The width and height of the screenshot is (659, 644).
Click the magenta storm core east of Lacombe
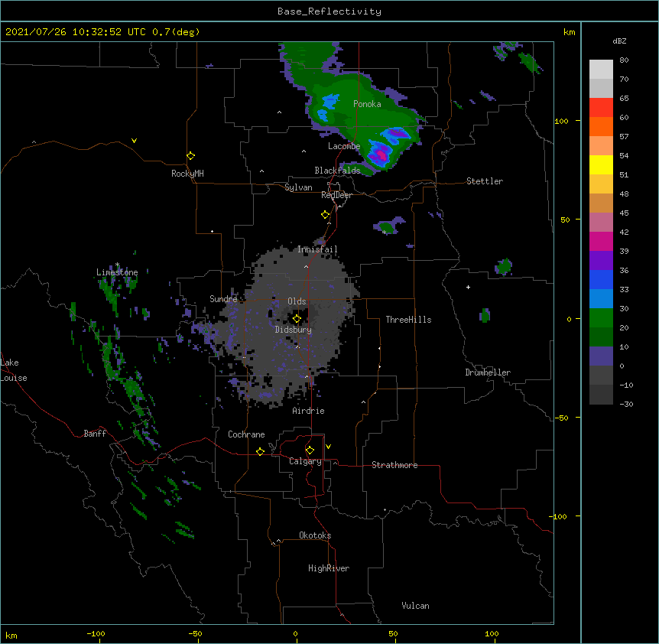[381, 154]
